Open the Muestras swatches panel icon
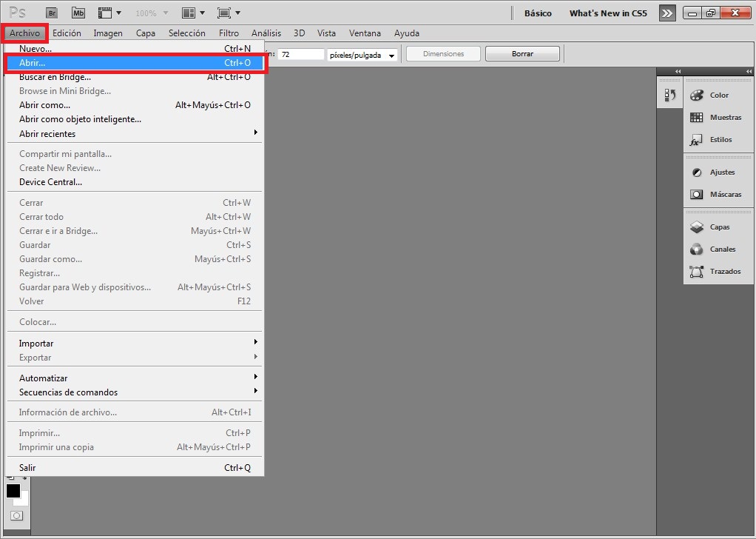The height and width of the screenshot is (539, 756). [x=696, y=117]
